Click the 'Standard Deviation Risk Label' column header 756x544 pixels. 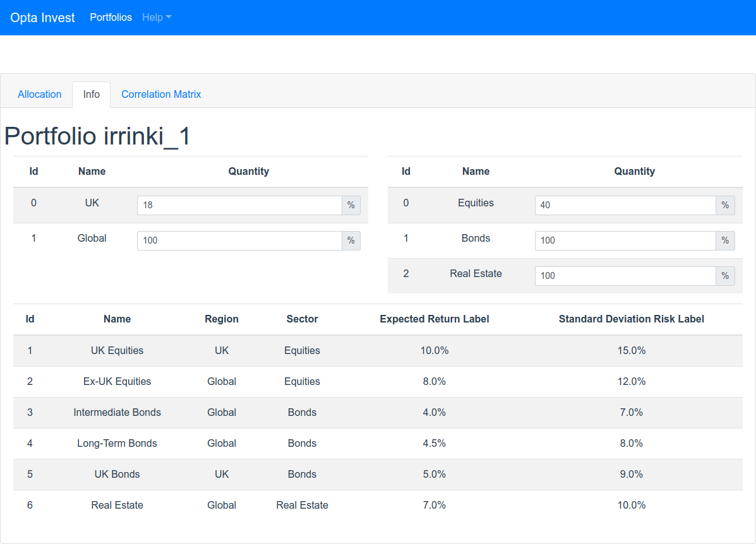[x=632, y=319]
